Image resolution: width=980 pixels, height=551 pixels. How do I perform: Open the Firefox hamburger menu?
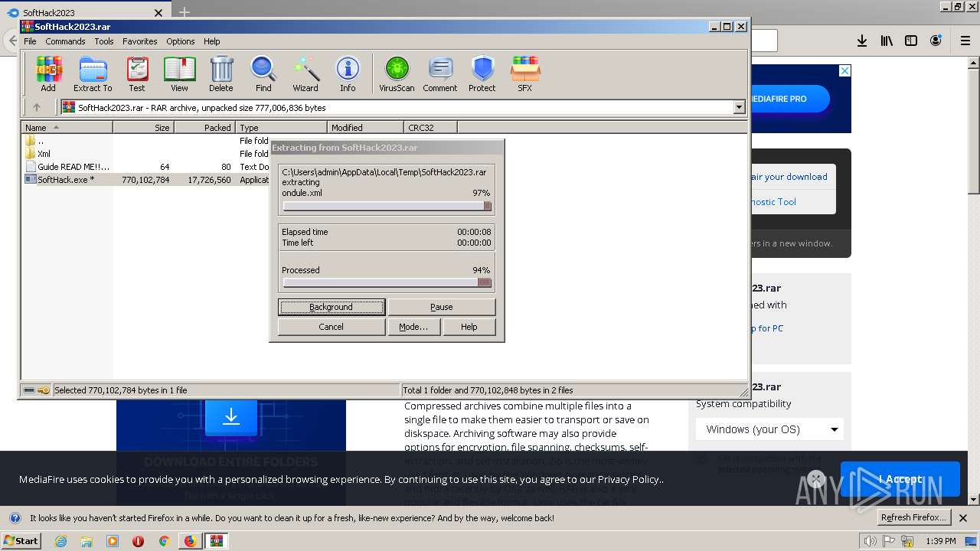coord(965,41)
